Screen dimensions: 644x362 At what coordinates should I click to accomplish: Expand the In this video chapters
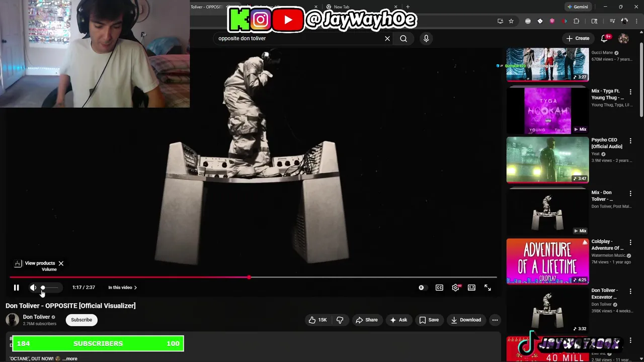coord(122,288)
